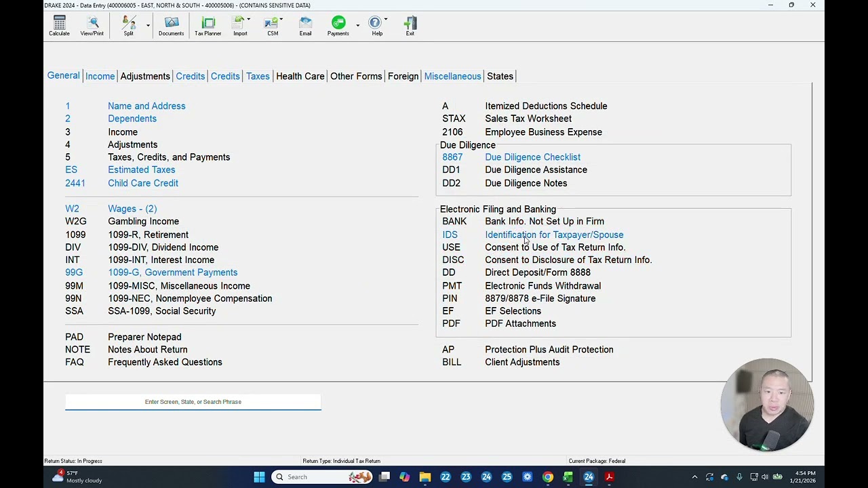Click the taskbar Search box

pyautogui.click(x=323, y=477)
